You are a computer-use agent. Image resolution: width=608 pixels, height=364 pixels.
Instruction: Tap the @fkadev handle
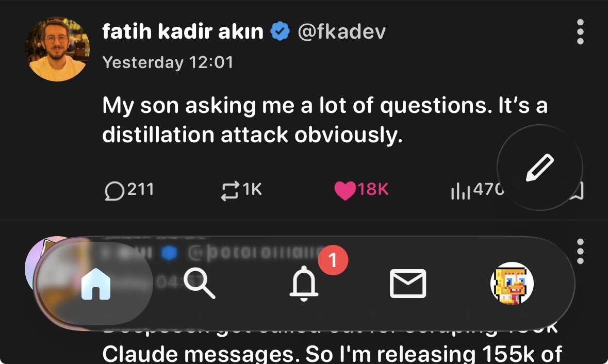coord(341,32)
